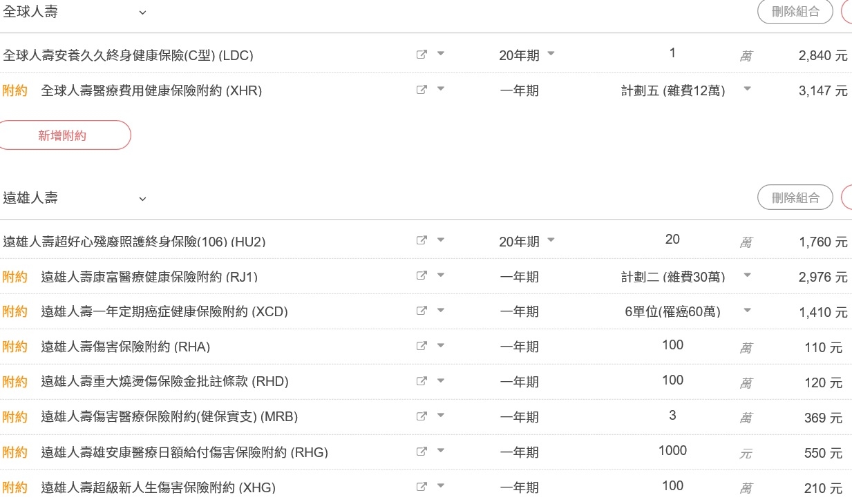Edit coverage amount for RHD rider
The image size is (852, 504).
[672, 380]
